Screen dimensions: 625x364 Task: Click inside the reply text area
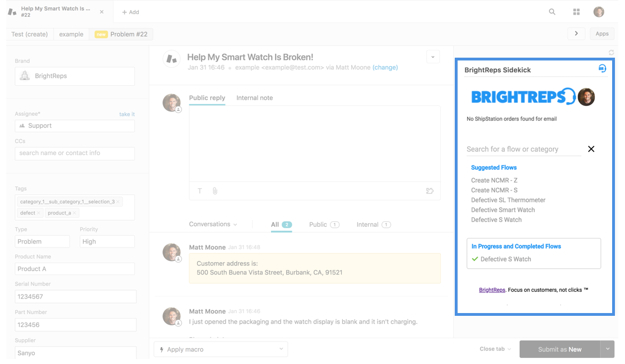click(315, 143)
